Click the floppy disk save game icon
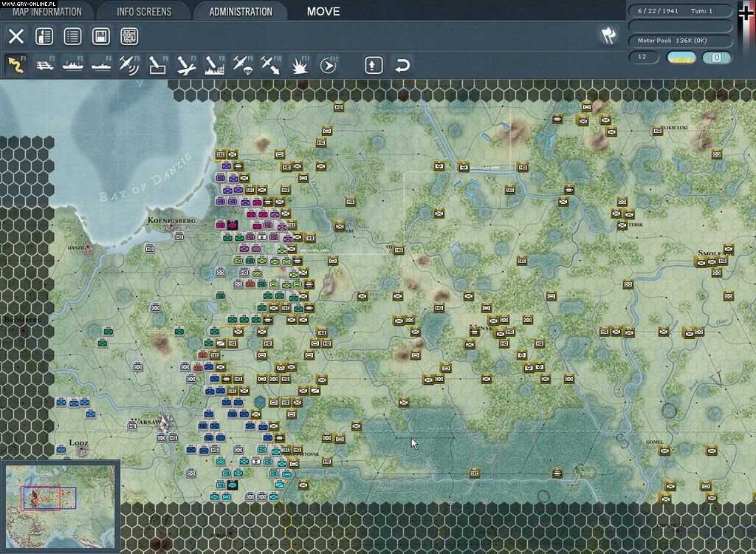This screenshot has height=554, width=756. 100,36
